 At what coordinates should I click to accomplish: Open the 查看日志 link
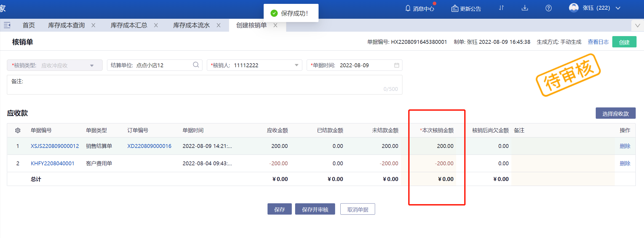[x=598, y=42]
